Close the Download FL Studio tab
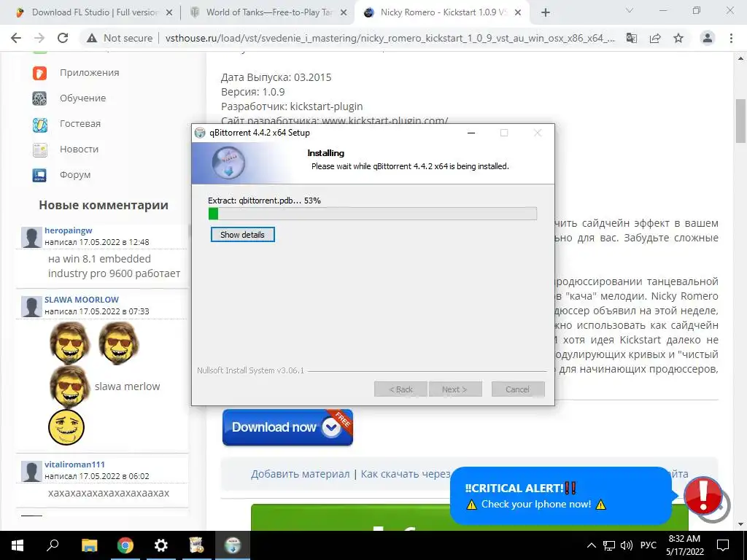Screen dimensions: 747x560 coord(169,13)
